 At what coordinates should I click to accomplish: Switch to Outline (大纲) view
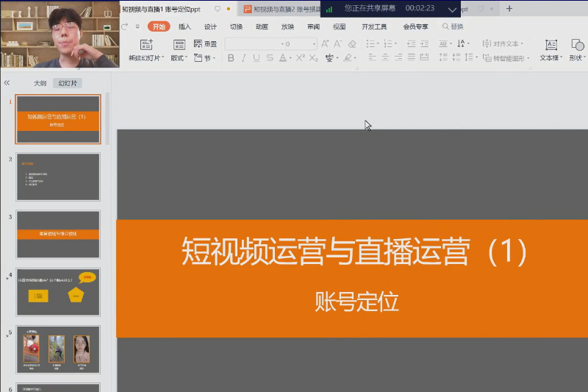coord(40,83)
